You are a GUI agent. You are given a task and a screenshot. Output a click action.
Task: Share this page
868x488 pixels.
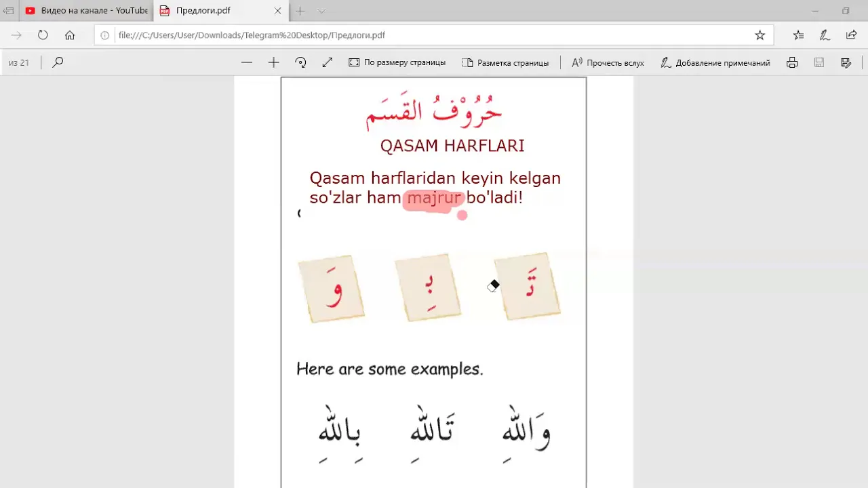coord(852,35)
